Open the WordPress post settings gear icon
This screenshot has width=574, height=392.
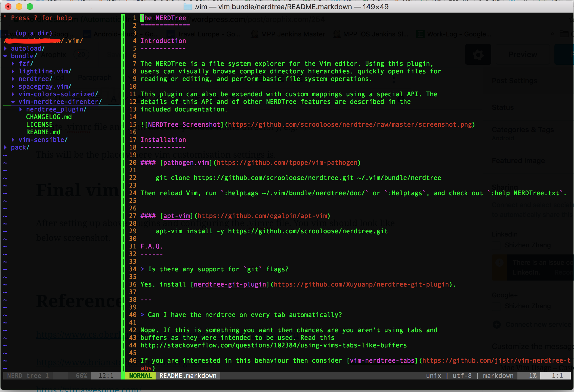click(x=478, y=54)
